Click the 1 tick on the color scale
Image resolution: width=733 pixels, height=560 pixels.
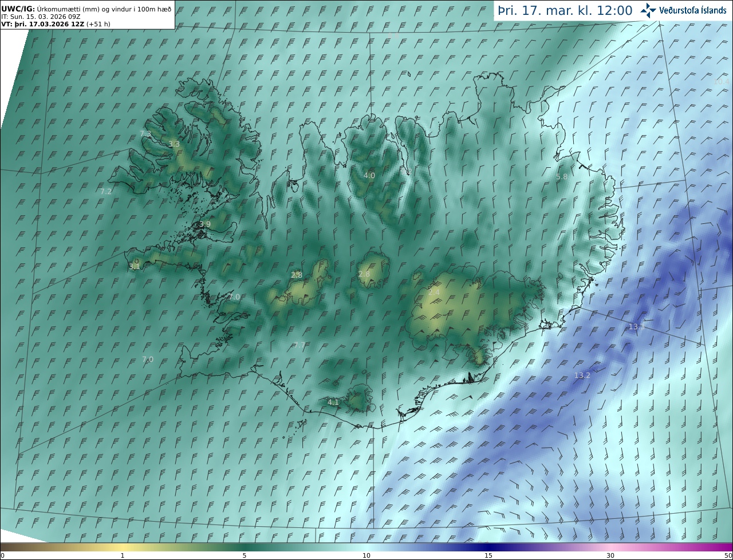123,555
